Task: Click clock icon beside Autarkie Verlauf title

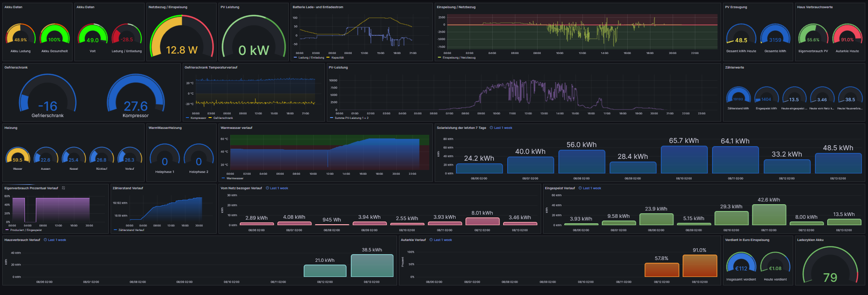Action: pos(431,240)
